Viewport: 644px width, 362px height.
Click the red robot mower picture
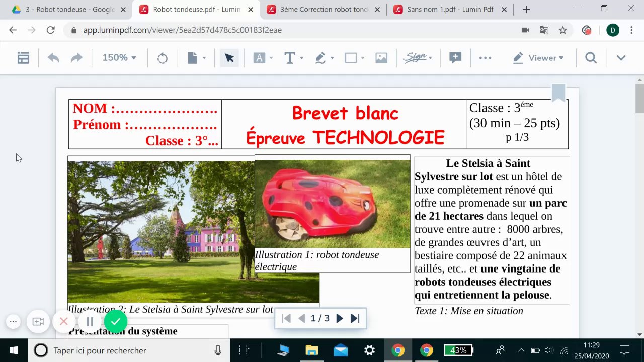pos(333,204)
